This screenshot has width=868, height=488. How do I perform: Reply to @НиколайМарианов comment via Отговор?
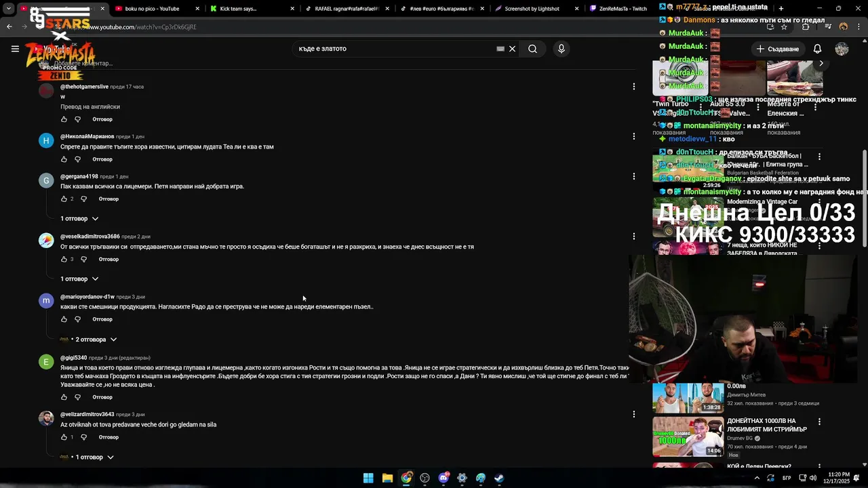point(102,159)
